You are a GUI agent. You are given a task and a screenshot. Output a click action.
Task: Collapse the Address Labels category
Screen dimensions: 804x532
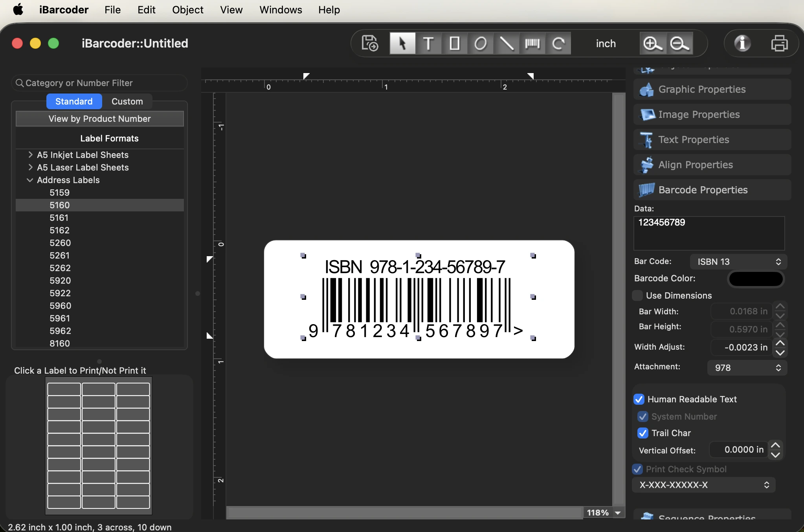30,180
